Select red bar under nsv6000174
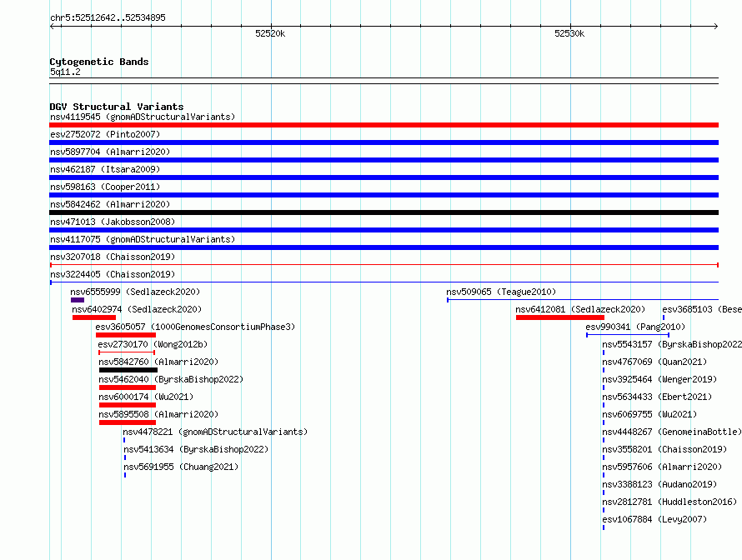Viewport: 742px width, 560px height. [128, 405]
